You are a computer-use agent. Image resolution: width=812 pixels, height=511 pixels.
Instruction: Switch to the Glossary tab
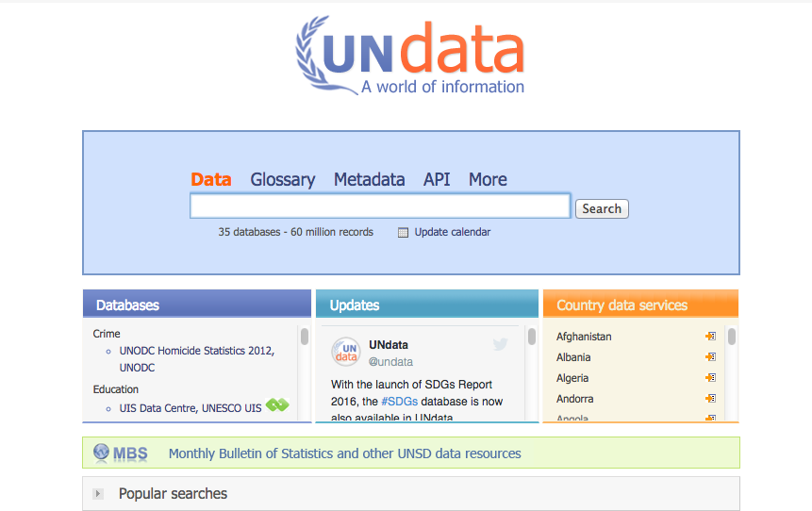point(283,179)
